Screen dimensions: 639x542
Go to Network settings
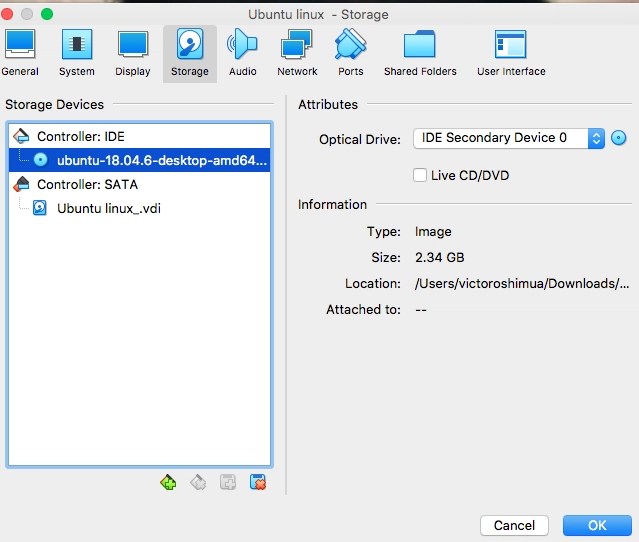[297, 52]
